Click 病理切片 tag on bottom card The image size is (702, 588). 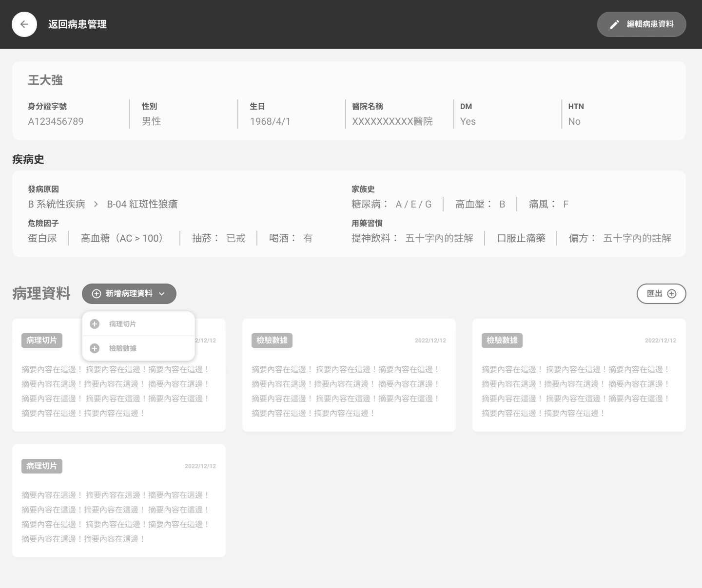(42, 466)
